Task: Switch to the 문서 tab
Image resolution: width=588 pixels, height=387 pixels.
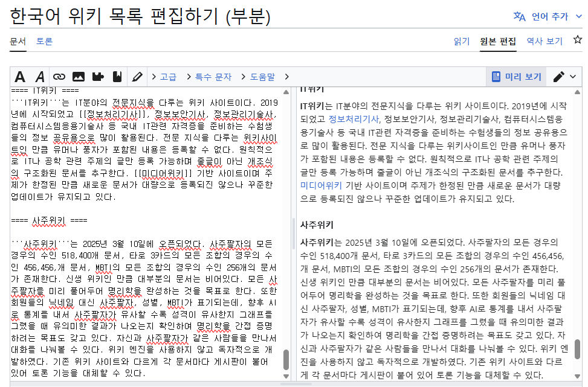Action: pyautogui.click(x=18, y=41)
